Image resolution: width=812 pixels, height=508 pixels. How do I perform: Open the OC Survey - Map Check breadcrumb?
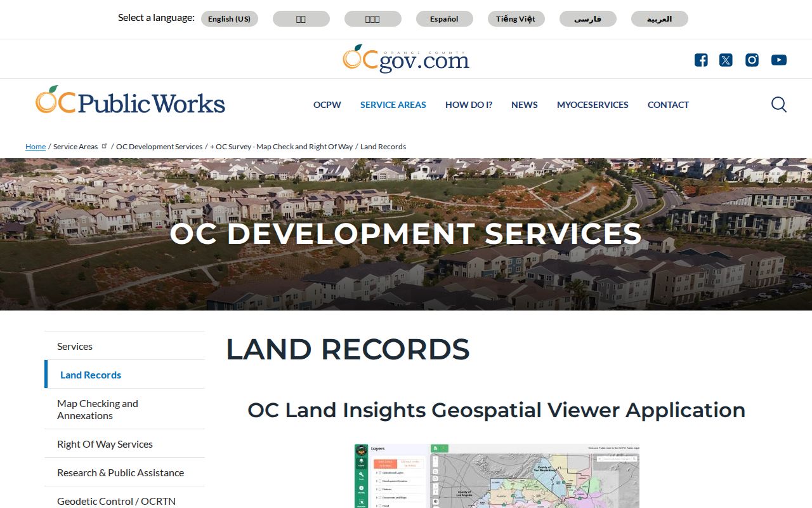pyautogui.click(x=282, y=147)
